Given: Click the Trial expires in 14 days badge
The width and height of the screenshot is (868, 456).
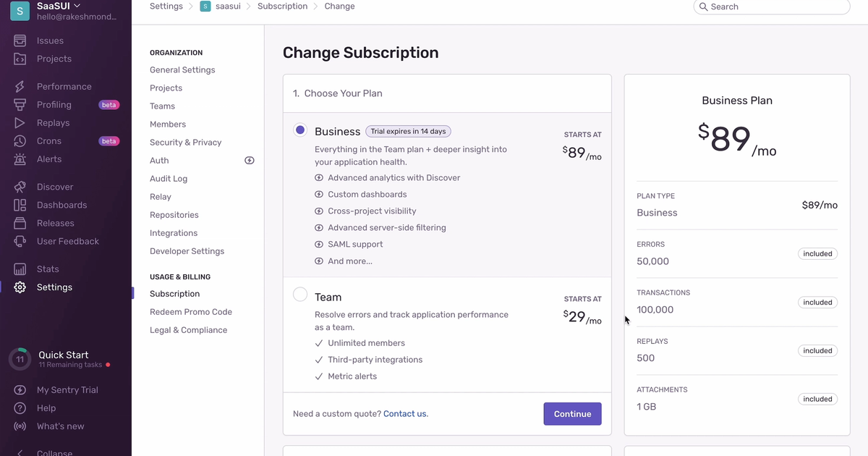Looking at the screenshot, I should click(408, 131).
